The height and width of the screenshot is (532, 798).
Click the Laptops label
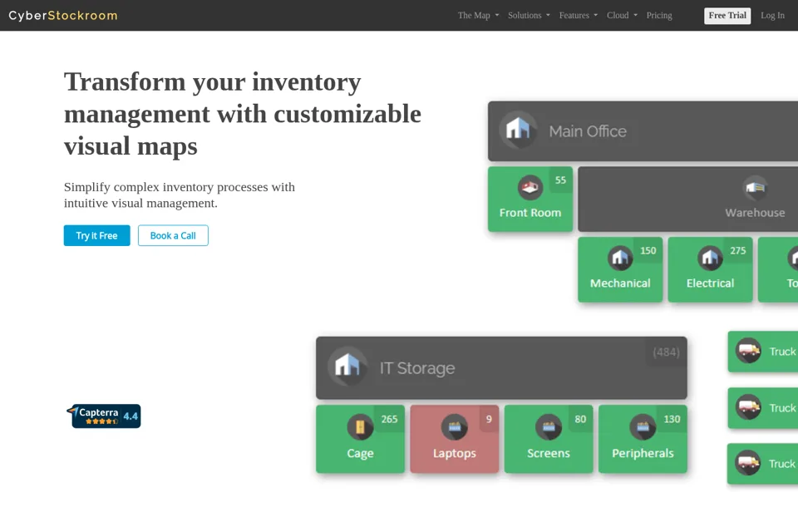[455, 453]
